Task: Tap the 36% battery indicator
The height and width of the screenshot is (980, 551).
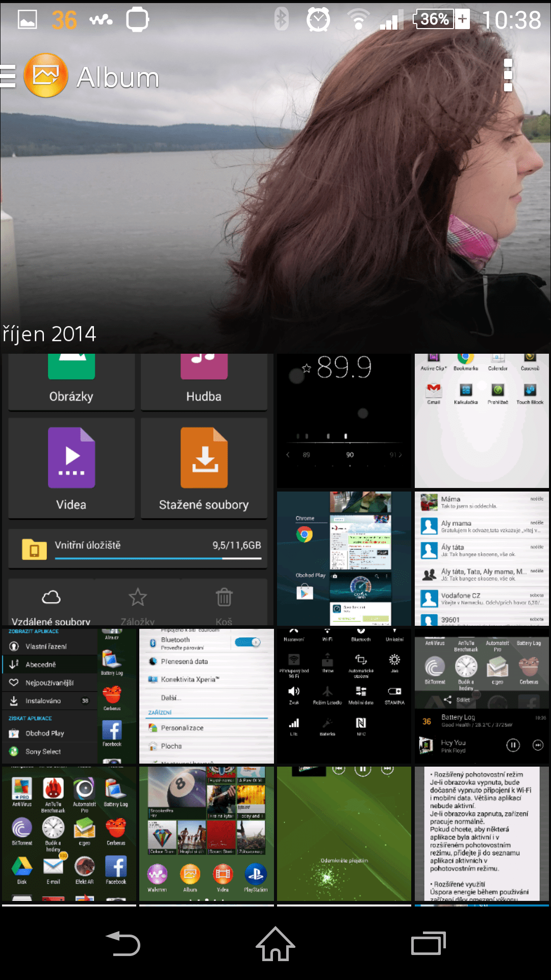Action: (x=442, y=19)
